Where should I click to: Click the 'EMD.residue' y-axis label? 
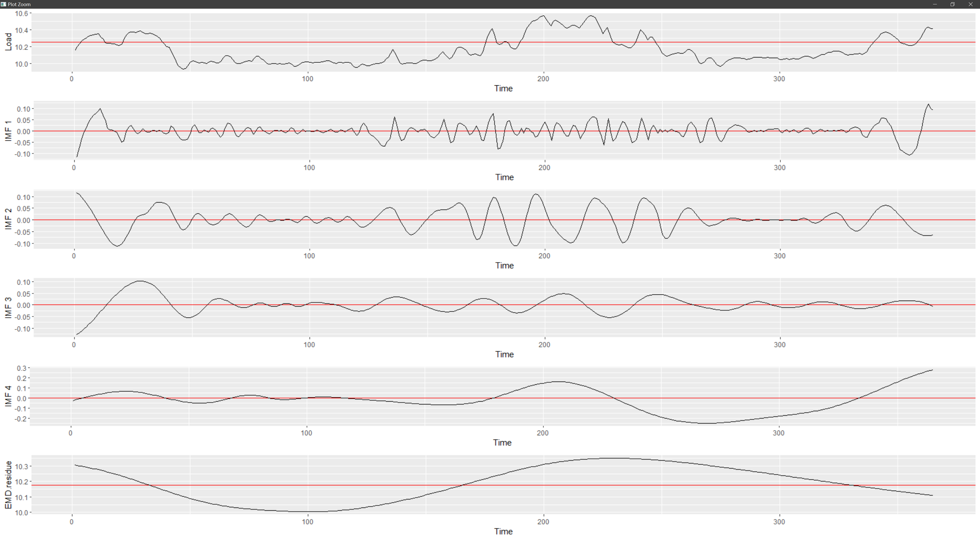[8, 484]
